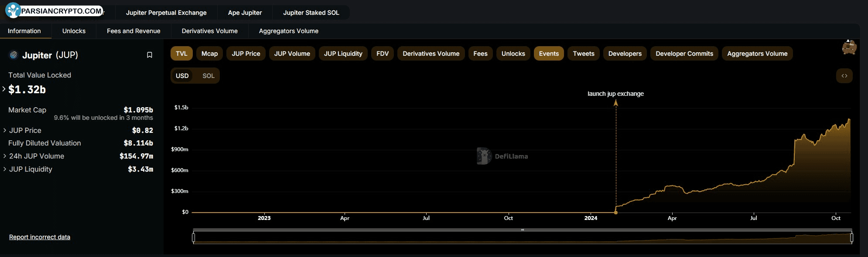Toggle the Fees chart series
Screen dimensions: 868x257
480,54
